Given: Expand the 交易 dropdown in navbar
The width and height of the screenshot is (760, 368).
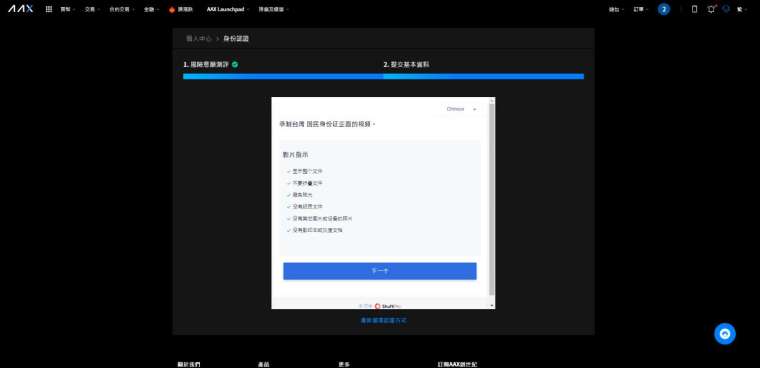Looking at the screenshot, I should tap(92, 9).
